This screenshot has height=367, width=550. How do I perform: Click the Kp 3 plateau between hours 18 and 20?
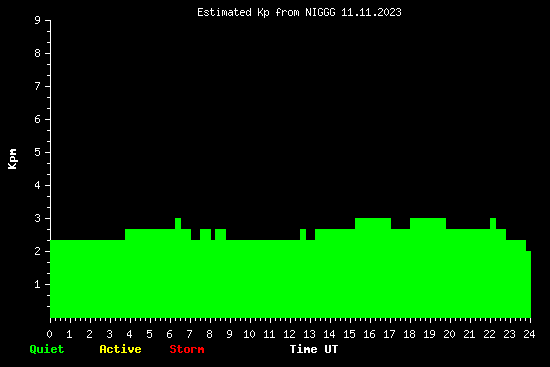(428, 223)
